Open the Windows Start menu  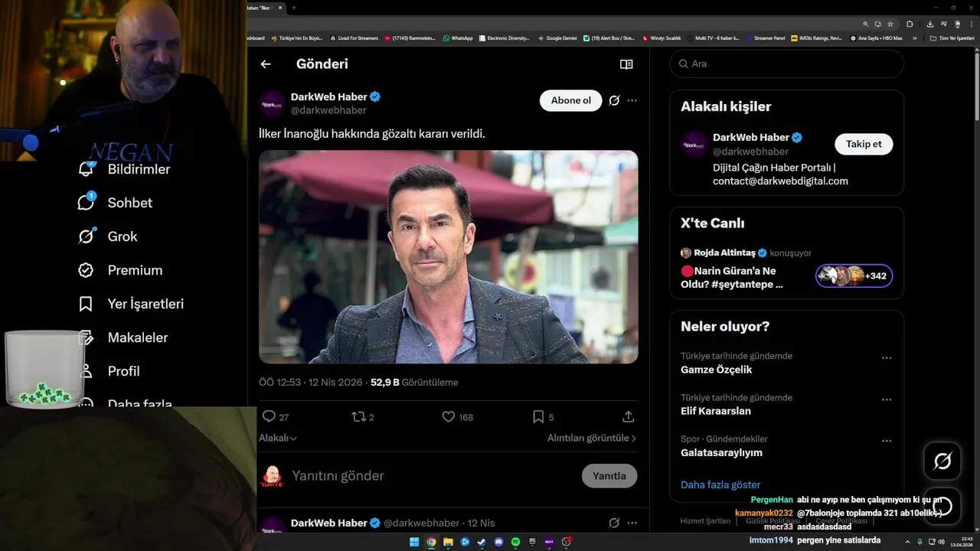[x=414, y=542]
